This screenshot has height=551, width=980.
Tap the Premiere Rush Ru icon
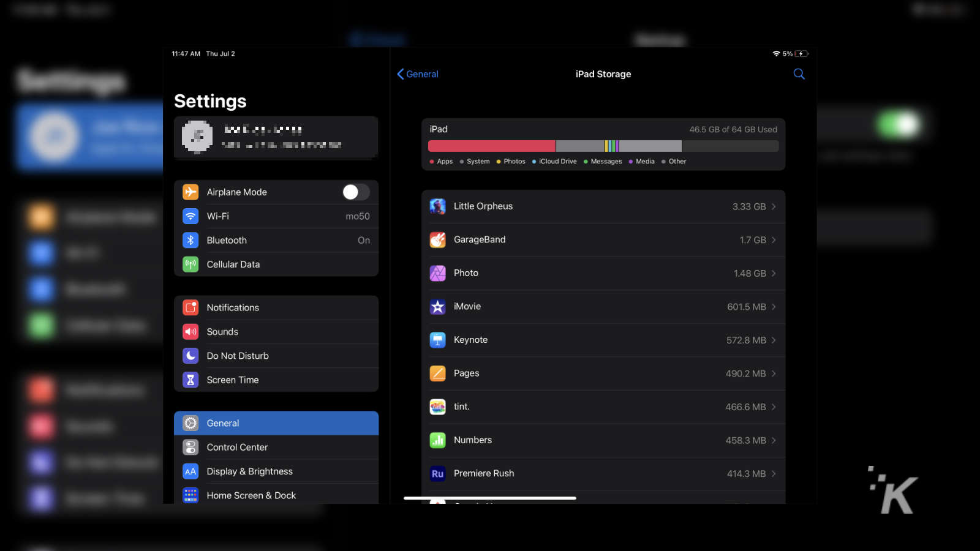click(437, 473)
